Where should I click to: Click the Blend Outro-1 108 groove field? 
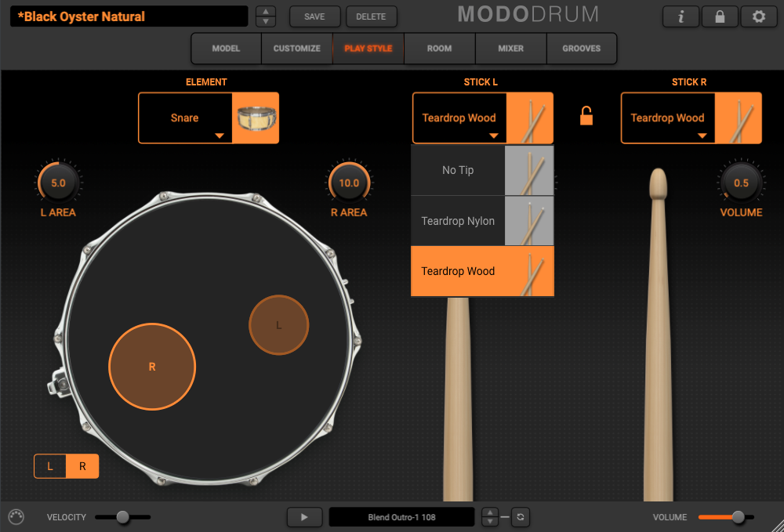pyautogui.click(x=401, y=517)
